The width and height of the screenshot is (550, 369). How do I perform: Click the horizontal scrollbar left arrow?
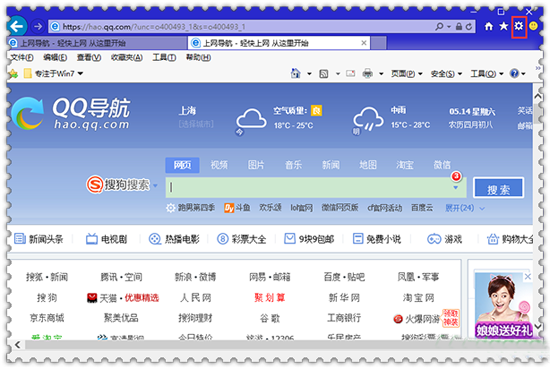pos(17,345)
